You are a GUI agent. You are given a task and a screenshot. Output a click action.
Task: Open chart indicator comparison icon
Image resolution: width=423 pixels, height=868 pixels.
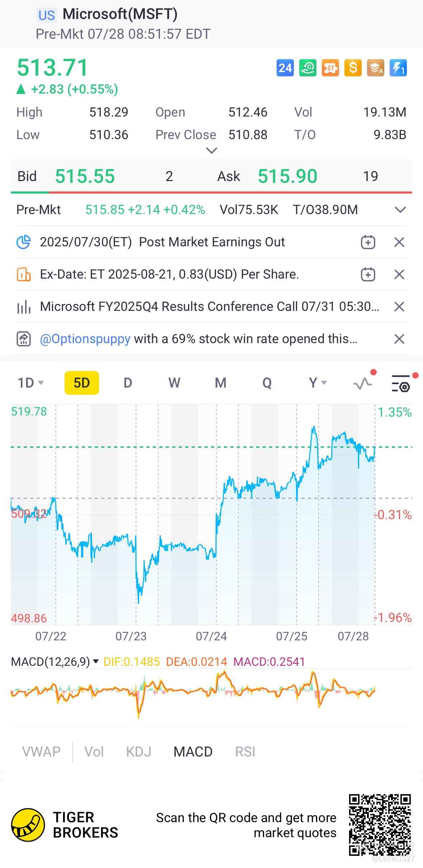point(363,383)
